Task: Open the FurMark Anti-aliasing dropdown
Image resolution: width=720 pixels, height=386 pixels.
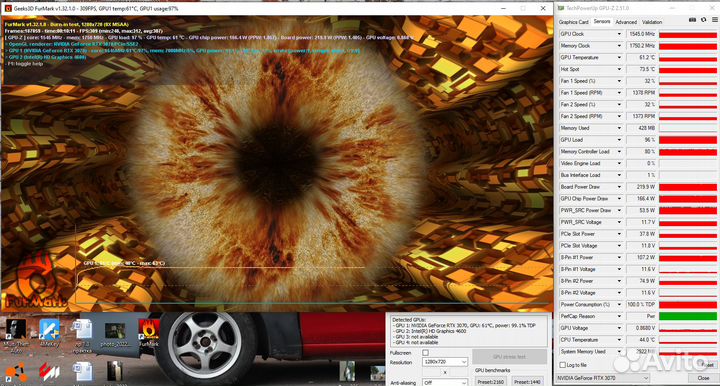Action: coord(444,382)
